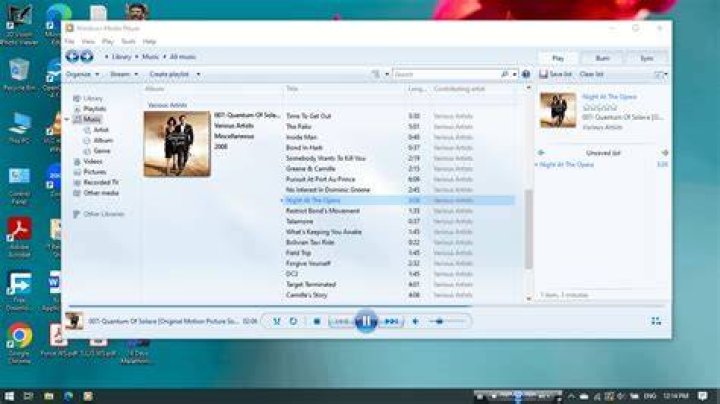Open the search options dropdown arrow
This screenshot has height=404, width=720.
point(514,74)
